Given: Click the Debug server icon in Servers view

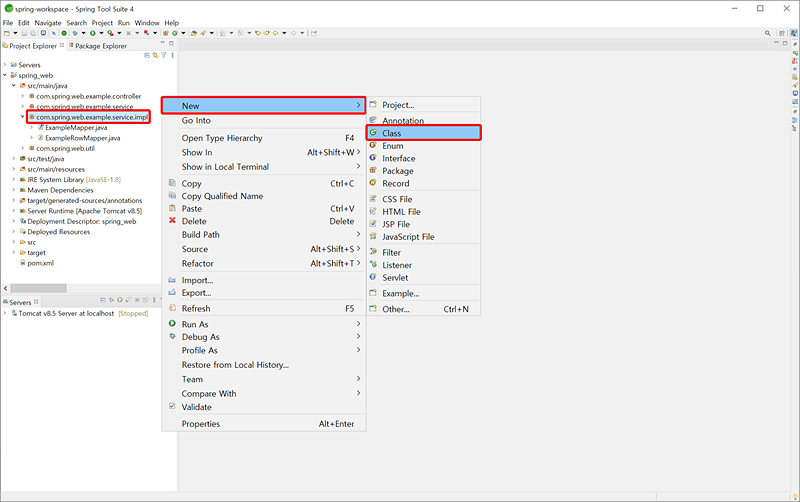Looking at the screenshot, I should 111,300.
